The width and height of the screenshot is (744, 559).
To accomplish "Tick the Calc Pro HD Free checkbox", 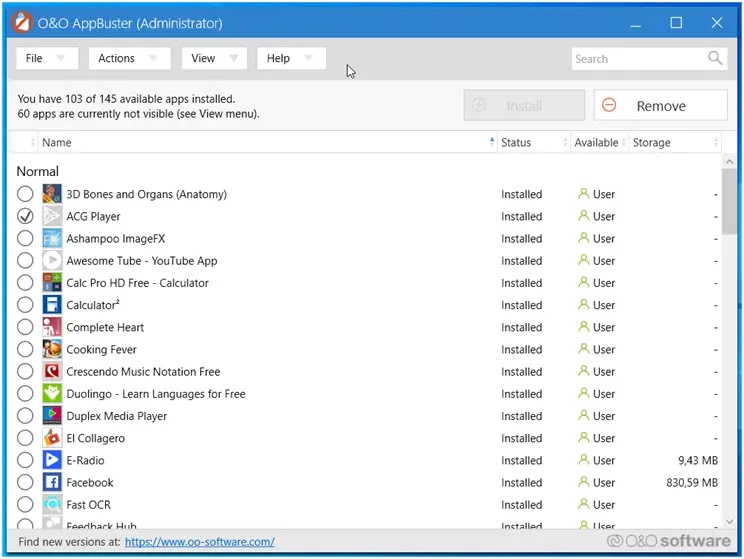I will [x=25, y=283].
